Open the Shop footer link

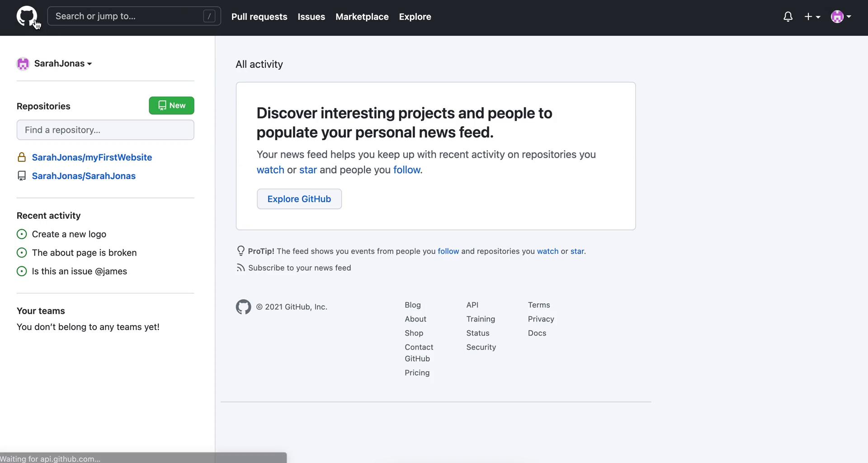pos(414,333)
